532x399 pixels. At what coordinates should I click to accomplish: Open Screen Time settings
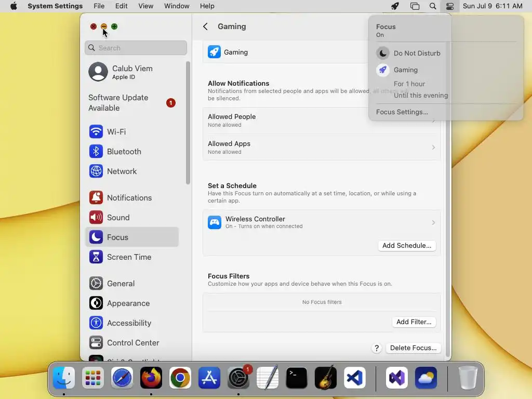click(x=131, y=257)
